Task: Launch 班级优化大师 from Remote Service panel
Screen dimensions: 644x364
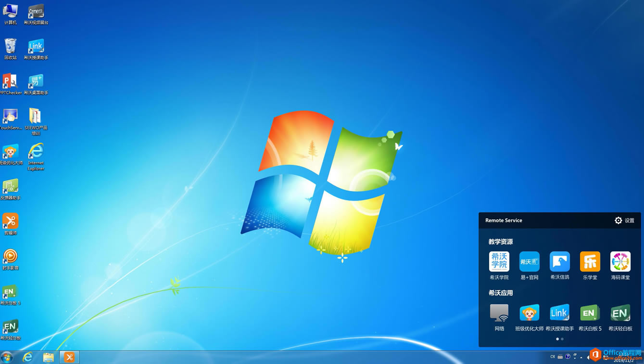Action: pyautogui.click(x=530, y=317)
